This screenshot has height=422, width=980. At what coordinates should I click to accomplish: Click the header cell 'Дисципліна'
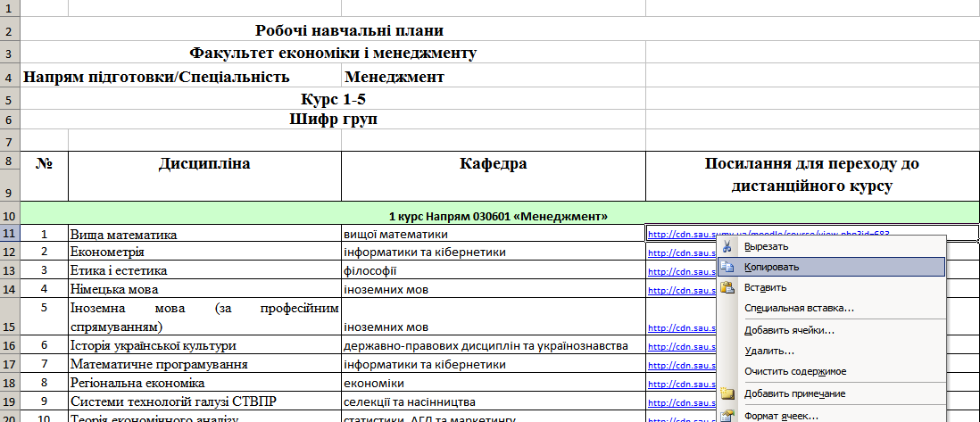204,177
